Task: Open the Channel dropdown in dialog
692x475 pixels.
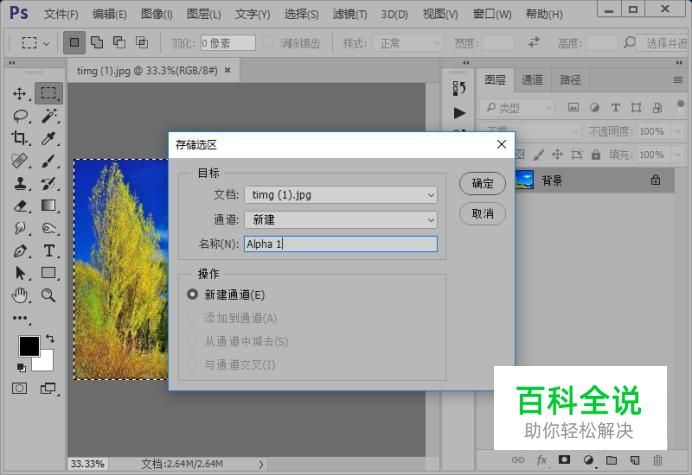Action: tap(341, 219)
